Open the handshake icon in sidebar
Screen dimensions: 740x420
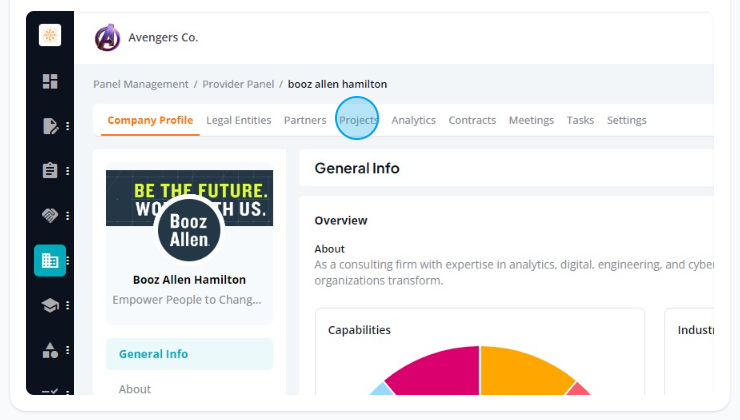(50, 215)
